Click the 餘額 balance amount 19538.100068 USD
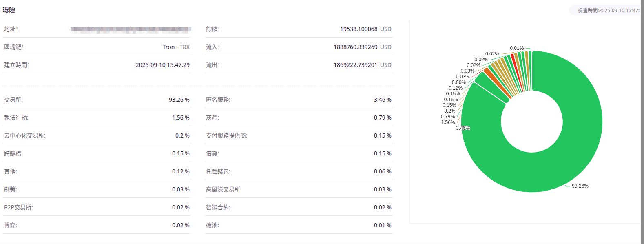Screen dimensions: 644x244 point(365,29)
